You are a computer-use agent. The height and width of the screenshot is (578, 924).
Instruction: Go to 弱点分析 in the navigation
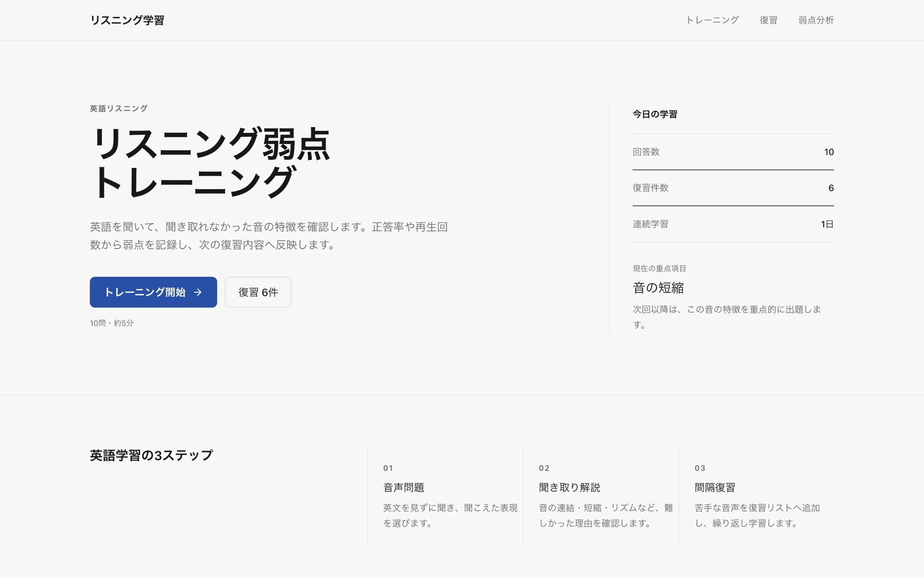[x=816, y=20]
